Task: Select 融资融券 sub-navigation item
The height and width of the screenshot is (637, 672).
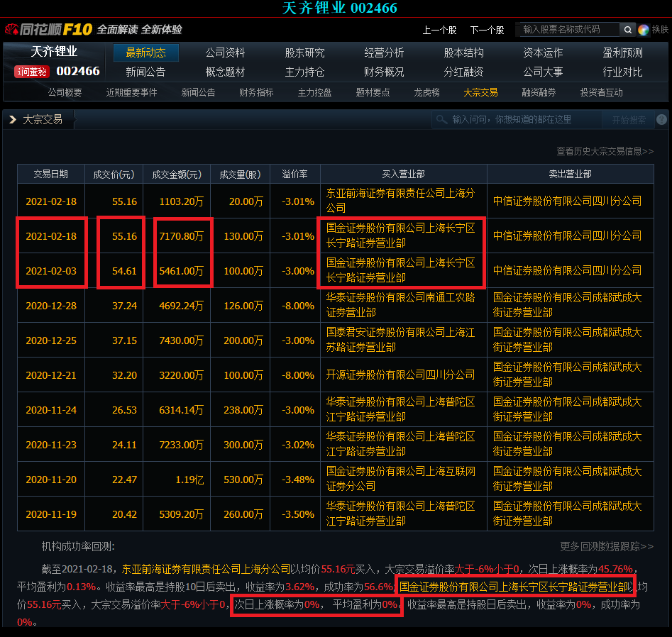Action: (x=539, y=92)
